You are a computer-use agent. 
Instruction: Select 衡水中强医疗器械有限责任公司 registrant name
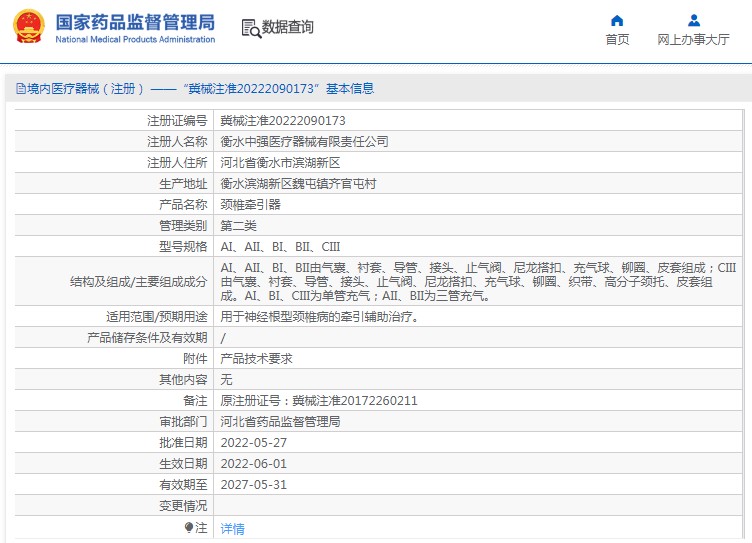coord(305,142)
